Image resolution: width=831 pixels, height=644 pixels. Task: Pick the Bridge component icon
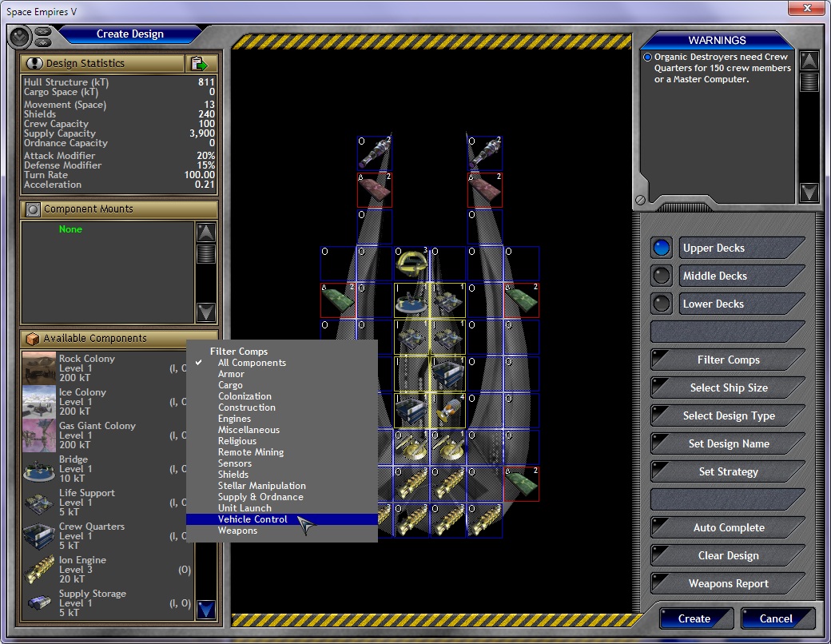tap(38, 469)
